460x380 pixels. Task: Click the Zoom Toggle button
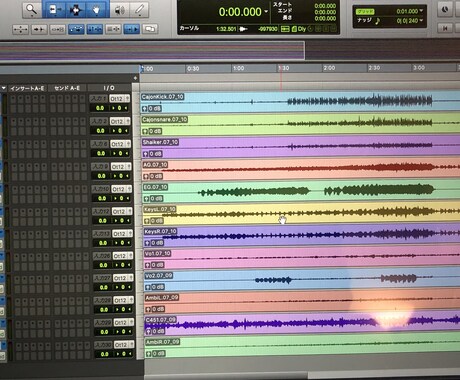click(20, 30)
